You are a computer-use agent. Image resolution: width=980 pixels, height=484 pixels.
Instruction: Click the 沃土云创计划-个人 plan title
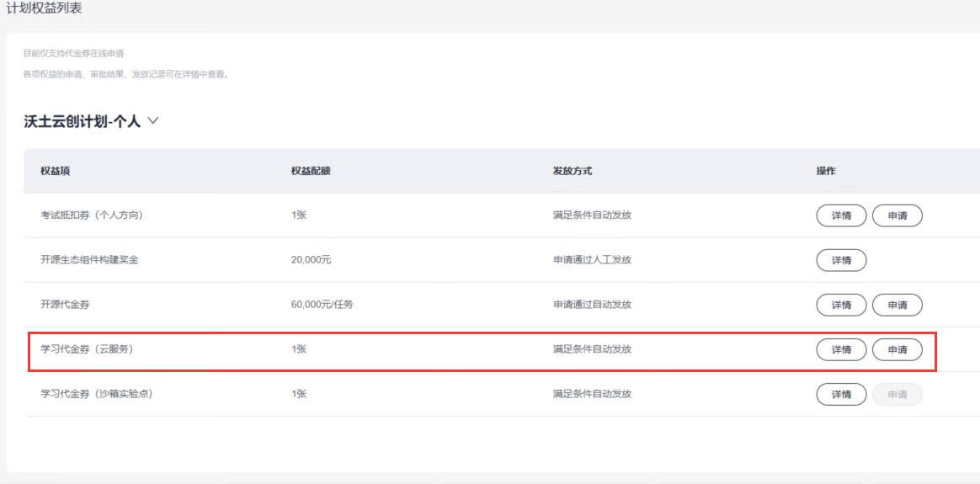pos(82,122)
